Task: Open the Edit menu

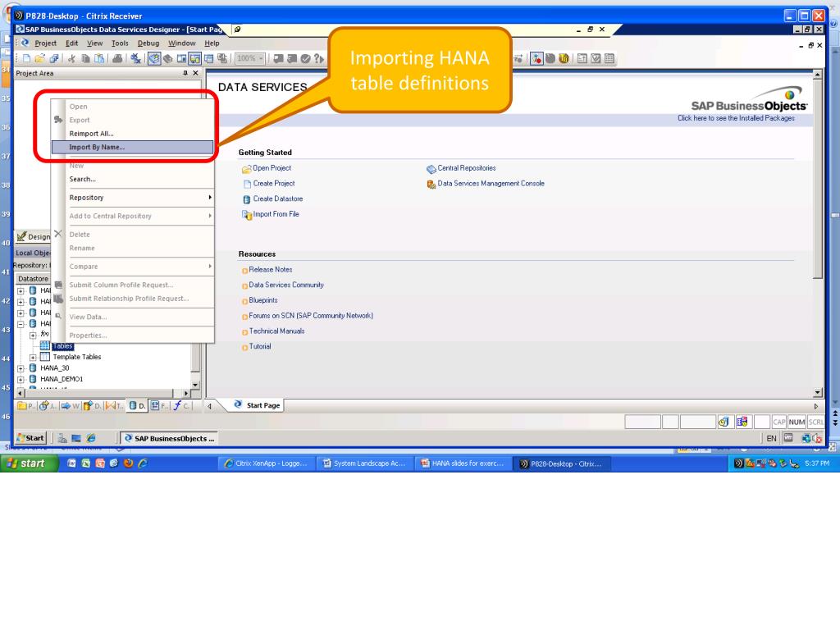Action: point(72,43)
